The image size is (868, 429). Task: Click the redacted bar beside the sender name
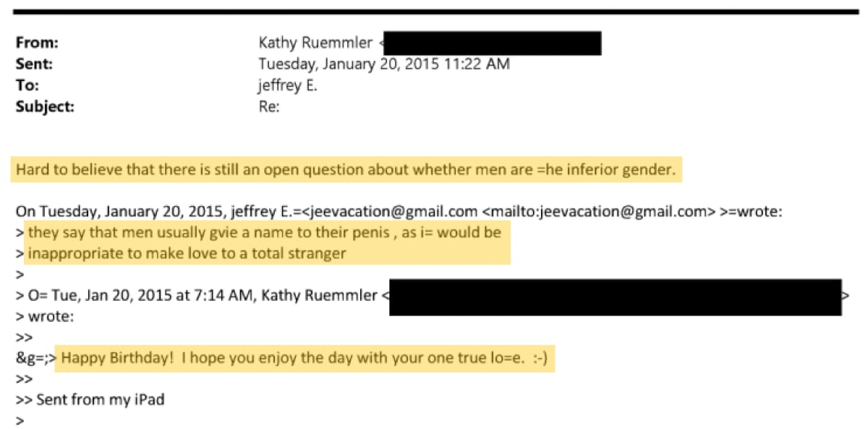coord(492,43)
